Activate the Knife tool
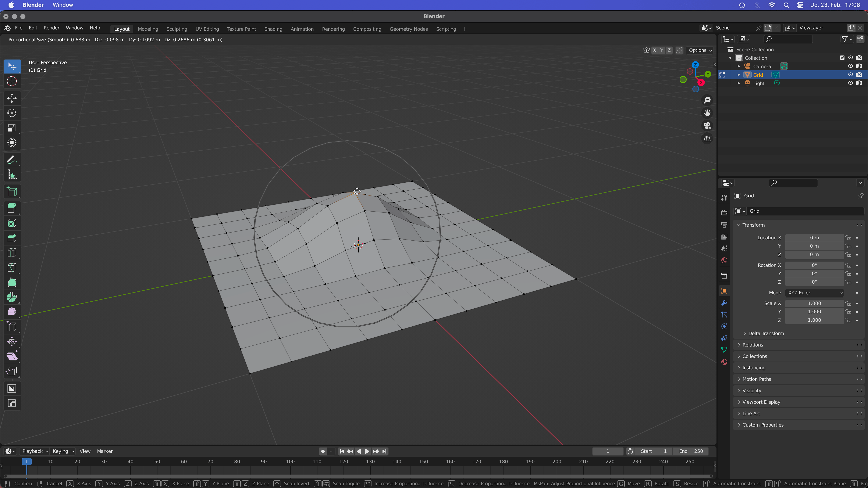Screen dimensions: 868x488 pyautogui.click(x=12, y=268)
